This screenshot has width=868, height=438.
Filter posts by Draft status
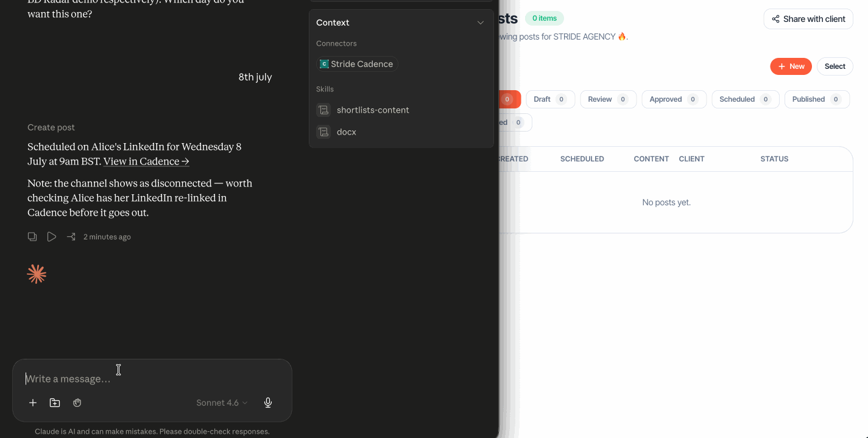pyautogui.click(x=550, y=99)
